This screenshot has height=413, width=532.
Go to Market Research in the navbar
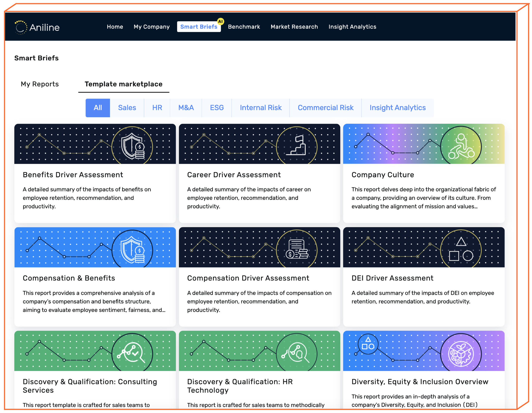294,27
